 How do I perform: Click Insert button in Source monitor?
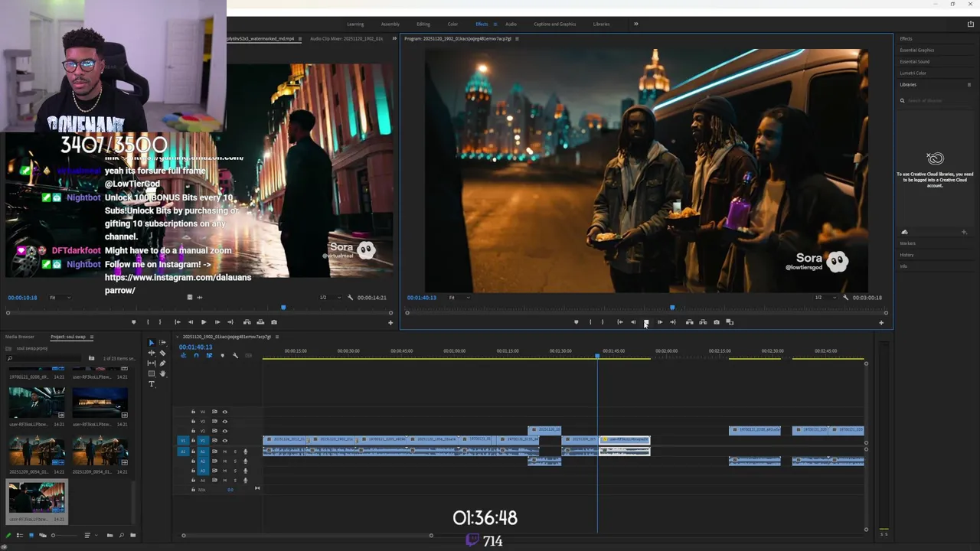point(247,322)
